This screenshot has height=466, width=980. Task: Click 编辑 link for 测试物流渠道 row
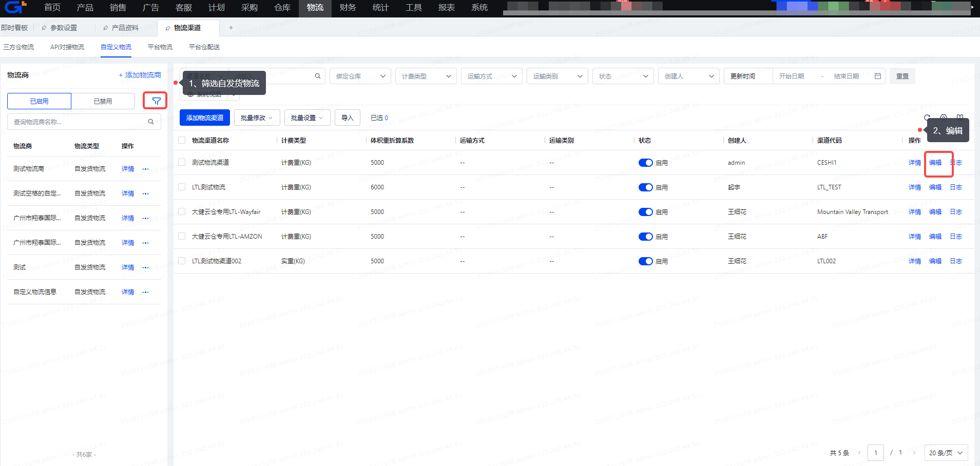(935, 163)
